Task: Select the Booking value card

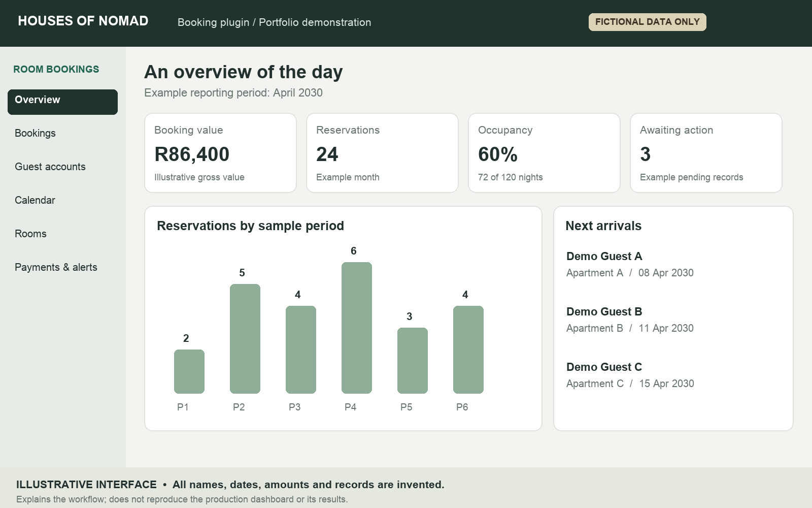Action: [220, 153]
